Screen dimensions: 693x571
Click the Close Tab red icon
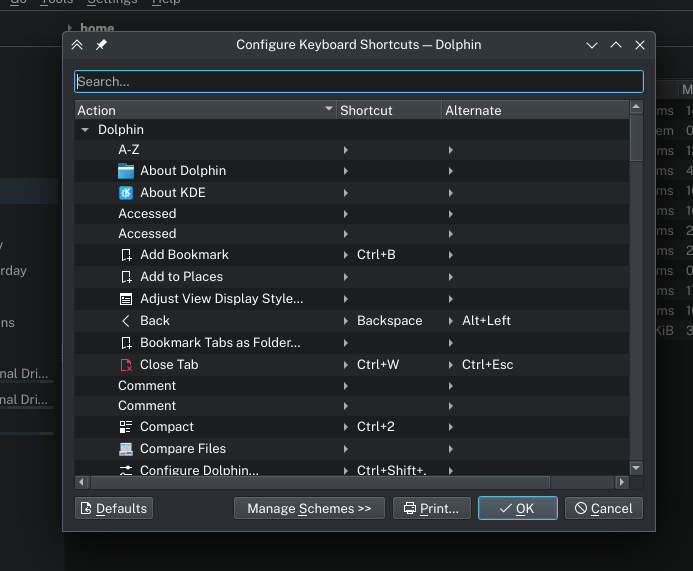[x=126, y=365]
